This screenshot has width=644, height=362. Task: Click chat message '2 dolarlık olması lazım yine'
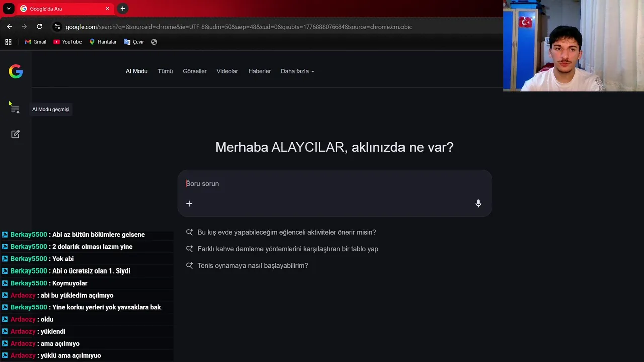click(x=93, y=247)
